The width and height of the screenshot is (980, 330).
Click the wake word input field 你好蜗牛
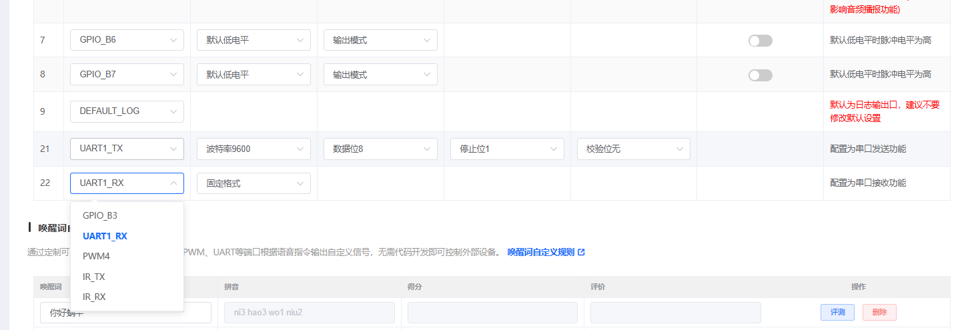pos(126,313)
